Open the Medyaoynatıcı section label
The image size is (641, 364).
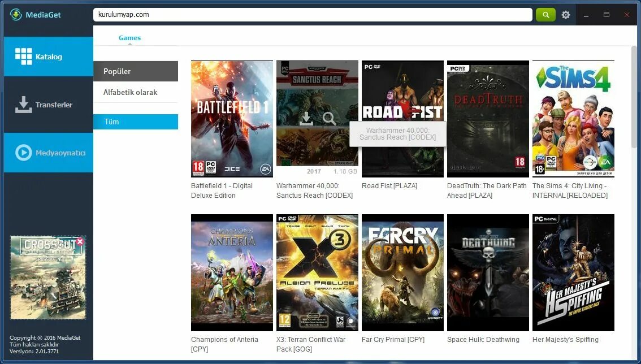pyautogui.click(x=60, y=153)
